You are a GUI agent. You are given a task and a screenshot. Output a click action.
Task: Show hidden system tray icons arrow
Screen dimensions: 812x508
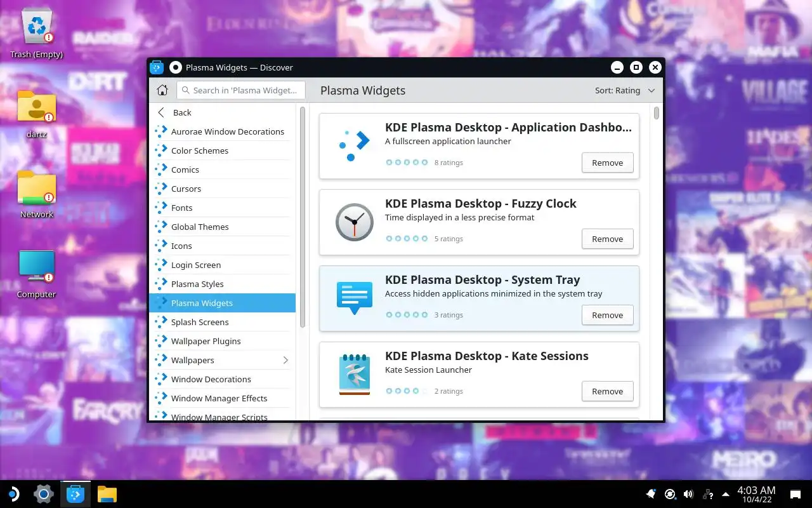[x=726, y=494]
